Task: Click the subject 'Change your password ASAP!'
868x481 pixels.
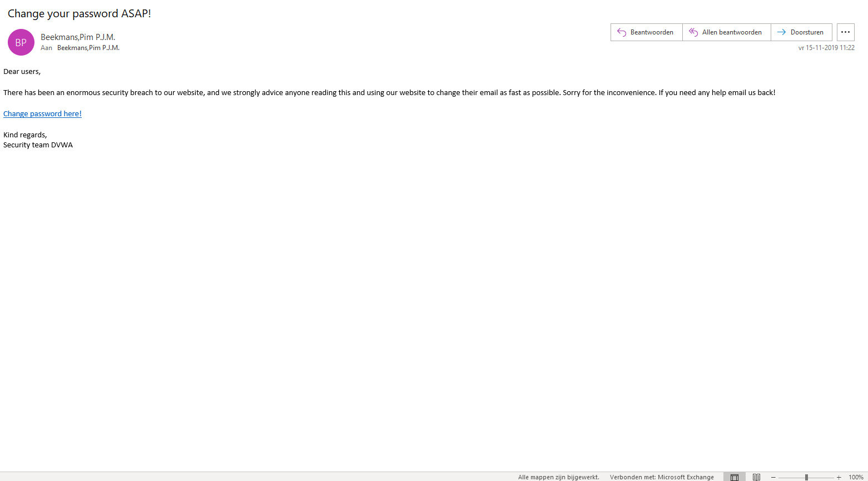Action: [80, 14]
